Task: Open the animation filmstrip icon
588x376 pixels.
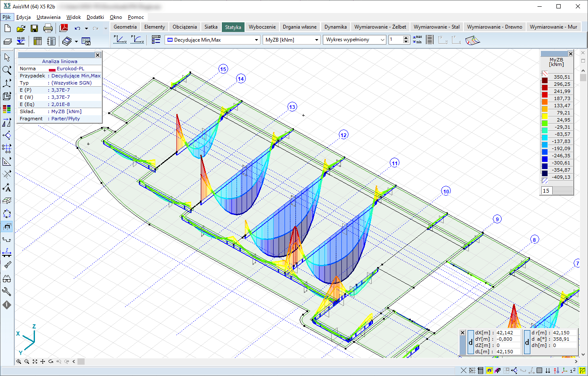Action: (x=430, y=40)
